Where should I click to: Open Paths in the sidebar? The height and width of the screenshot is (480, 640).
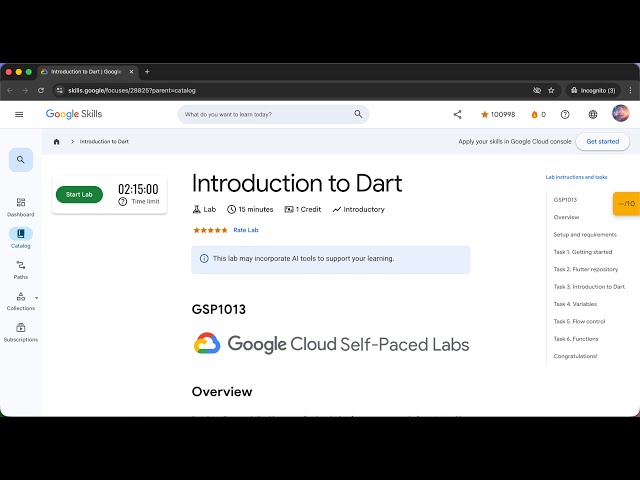click(21, 270)
